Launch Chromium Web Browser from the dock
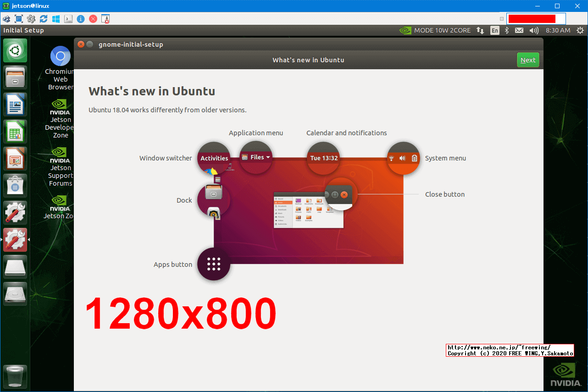The height and width of the screenshot is (392, 588). coord(60,55)
